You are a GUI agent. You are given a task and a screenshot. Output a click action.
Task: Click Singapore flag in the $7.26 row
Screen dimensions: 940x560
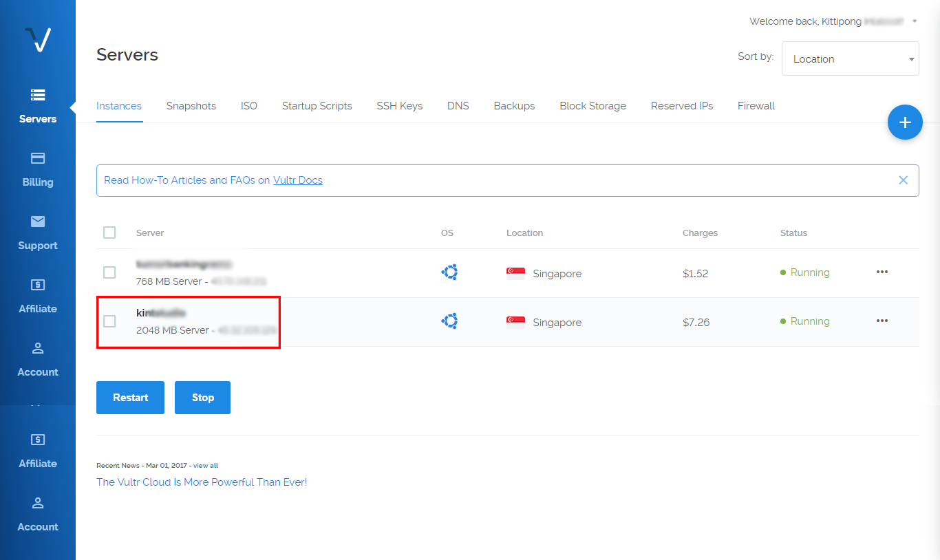pos(515,322)
